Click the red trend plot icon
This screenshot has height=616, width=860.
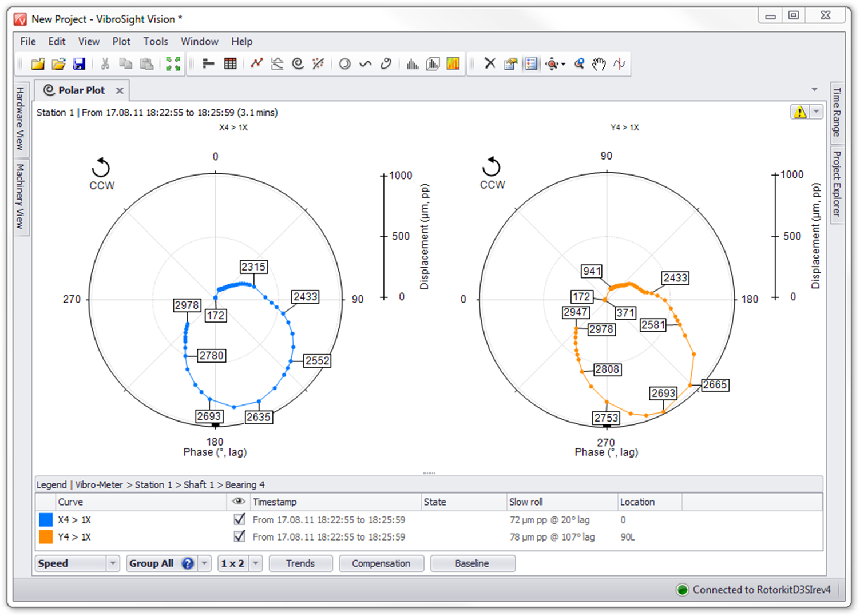[256, 64]
